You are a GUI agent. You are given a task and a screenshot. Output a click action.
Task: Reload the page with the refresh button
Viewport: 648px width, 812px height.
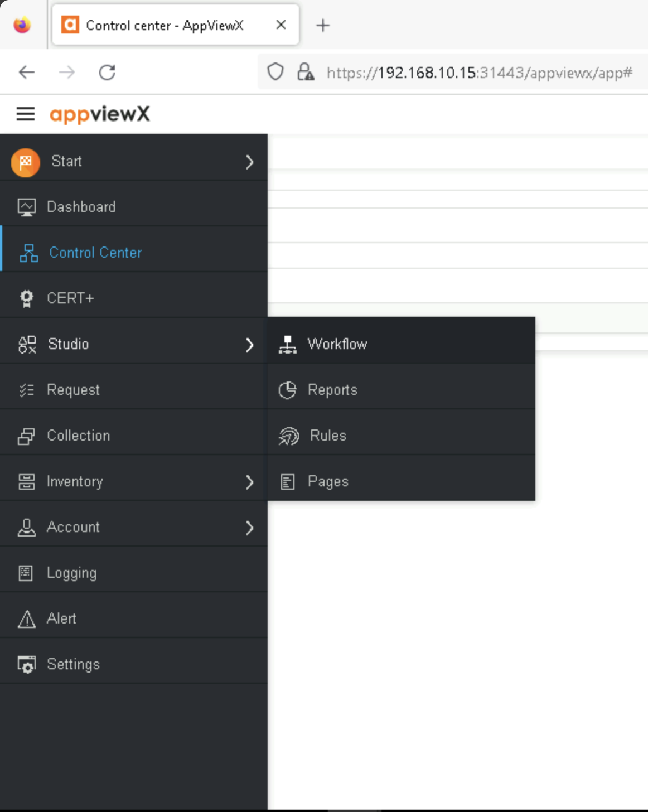coord(107,72)
